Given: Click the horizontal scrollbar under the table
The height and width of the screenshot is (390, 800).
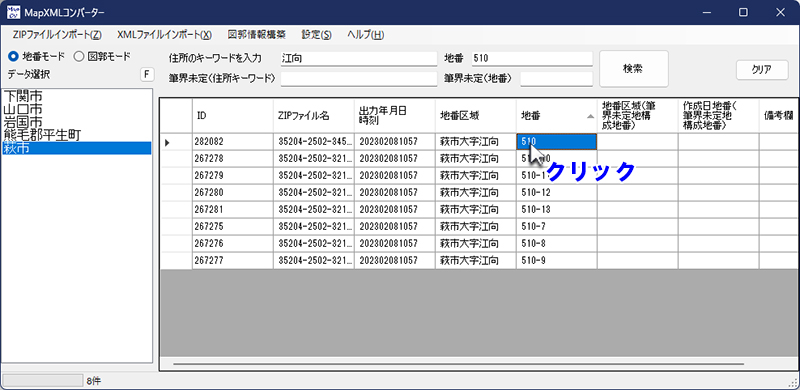Looking at the screenshot, I should click(458, 364).
